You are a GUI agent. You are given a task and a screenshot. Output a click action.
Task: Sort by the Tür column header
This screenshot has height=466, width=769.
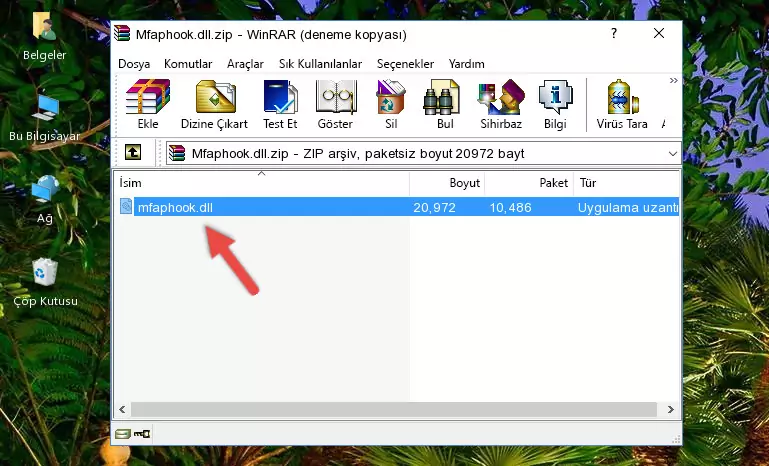tap(626, 183)
